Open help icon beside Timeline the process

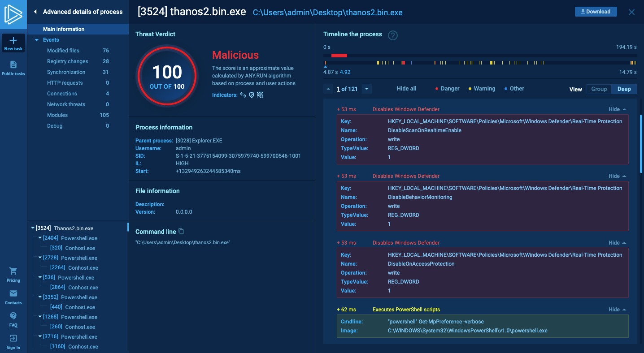393,35
